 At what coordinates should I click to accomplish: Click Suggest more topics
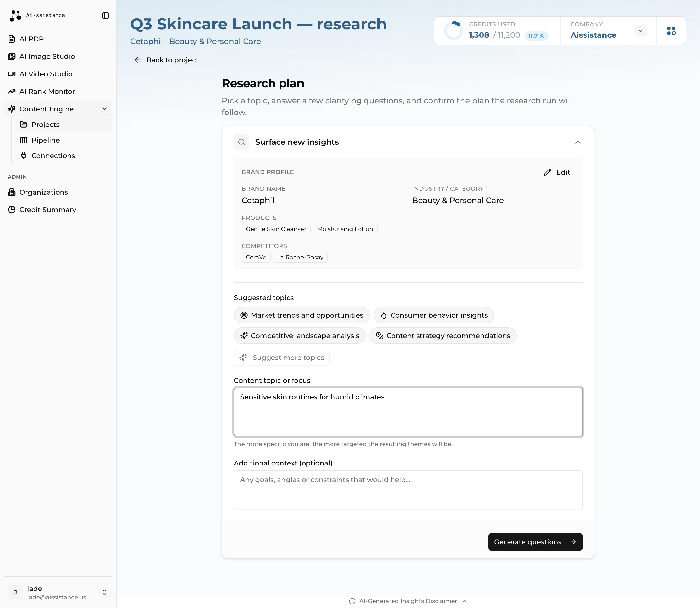click(x=281, y=358)
